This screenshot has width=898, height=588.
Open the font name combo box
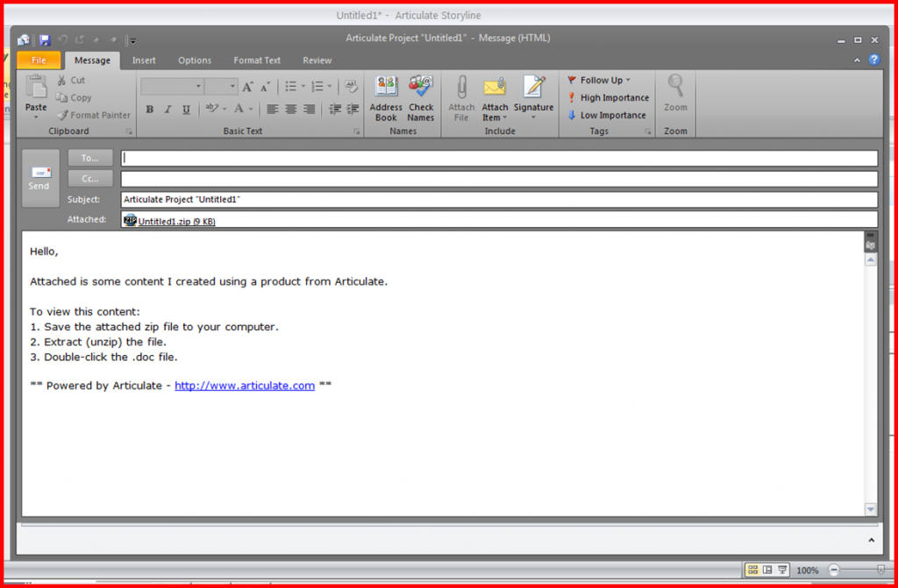pyautogui.click(x=173, y=87)
